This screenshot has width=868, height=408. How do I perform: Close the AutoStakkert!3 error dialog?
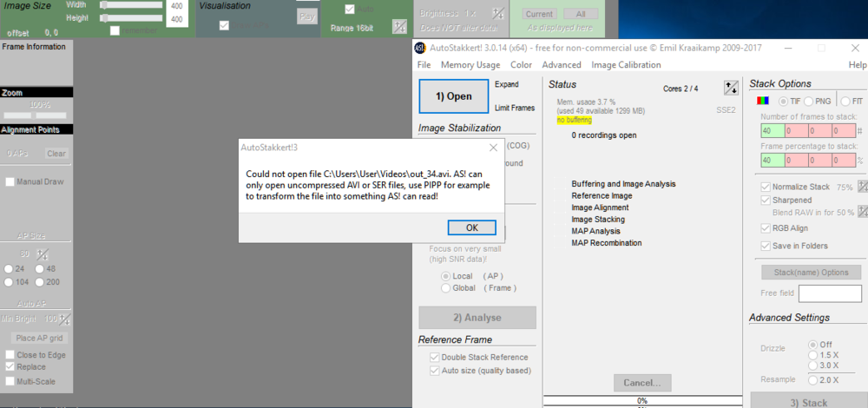[x=493, y=148]
